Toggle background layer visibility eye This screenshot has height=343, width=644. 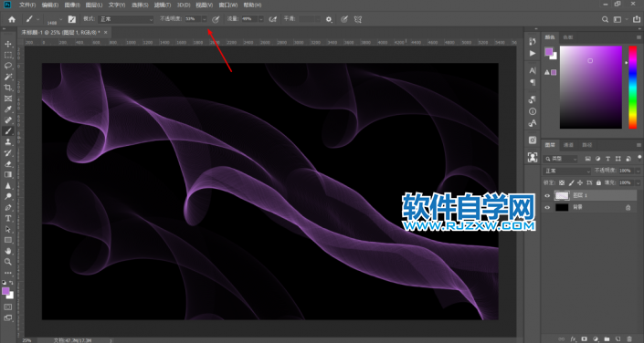(x=547, y=208)
